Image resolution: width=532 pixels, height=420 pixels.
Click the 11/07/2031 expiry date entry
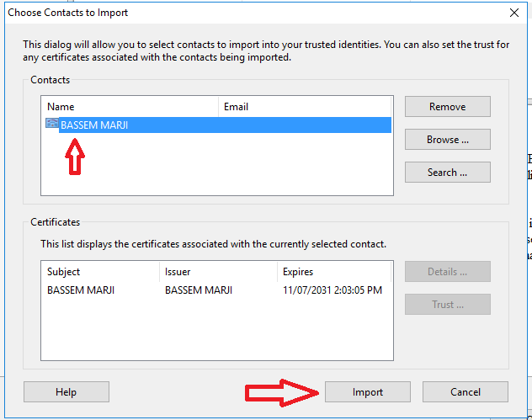tap(332, 290)
